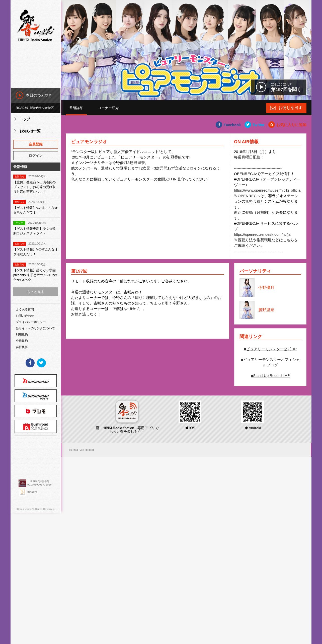Play 本日のつぶやき with its red play icon
The height and width of the screenshot is (644, 322).
tap(20, 95)
